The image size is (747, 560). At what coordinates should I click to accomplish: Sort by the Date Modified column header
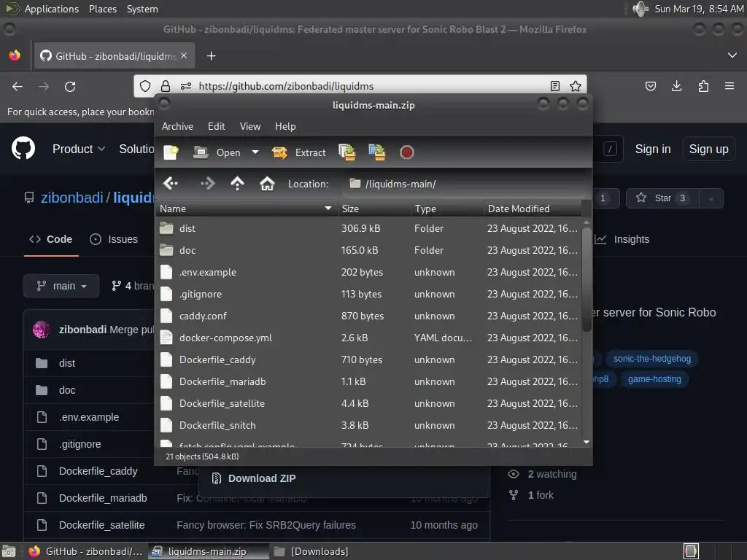533,209
